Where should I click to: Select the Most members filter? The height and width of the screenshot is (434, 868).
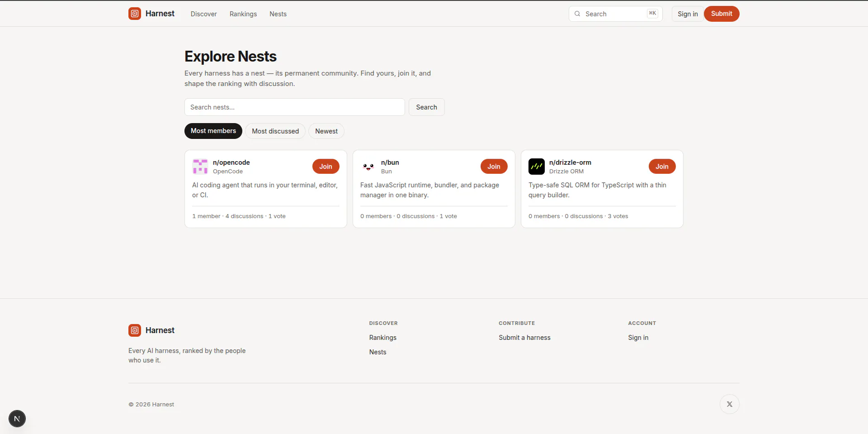click(213, 131)
